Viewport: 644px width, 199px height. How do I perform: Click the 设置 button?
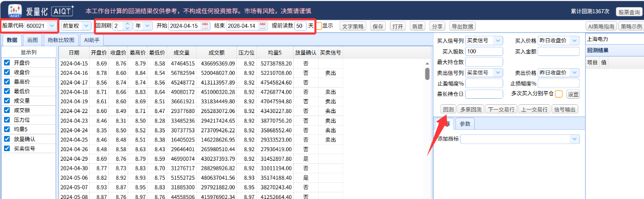tap(573, 94)
